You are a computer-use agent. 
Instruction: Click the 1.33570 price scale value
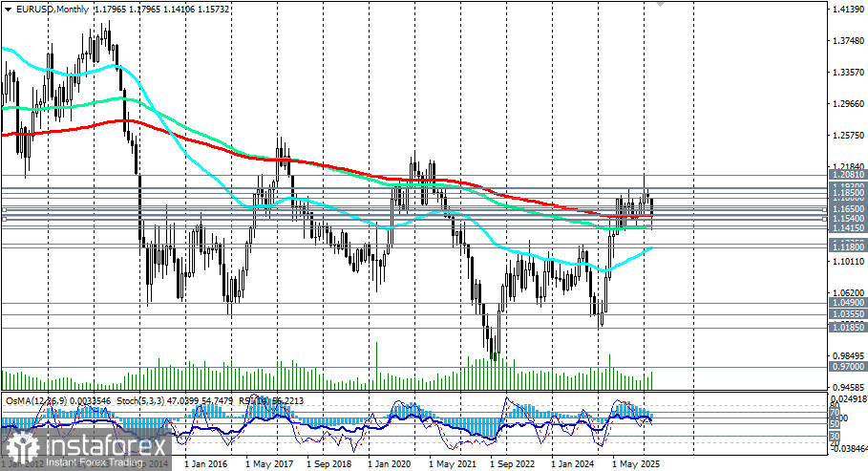click(x=848, y=73)
